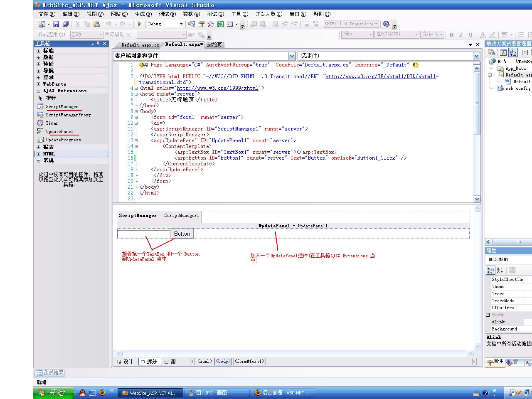
Task: Switch to Source (源) view
Action: pos(170,362)
